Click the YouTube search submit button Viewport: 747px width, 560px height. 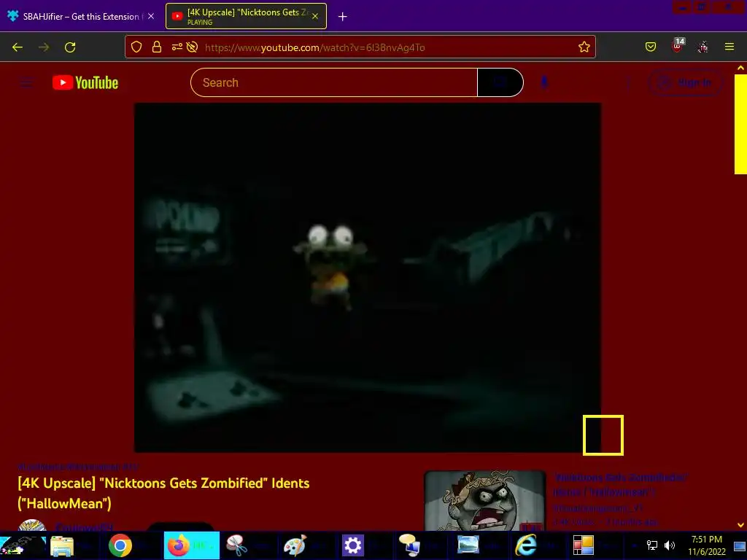500,82
